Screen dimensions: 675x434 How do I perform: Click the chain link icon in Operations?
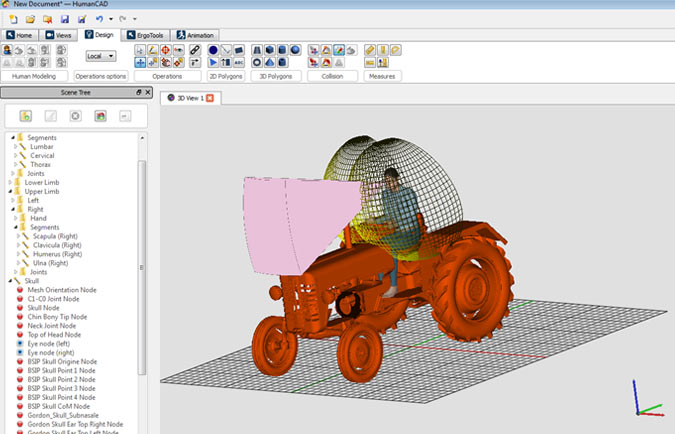tap(195, 50)
